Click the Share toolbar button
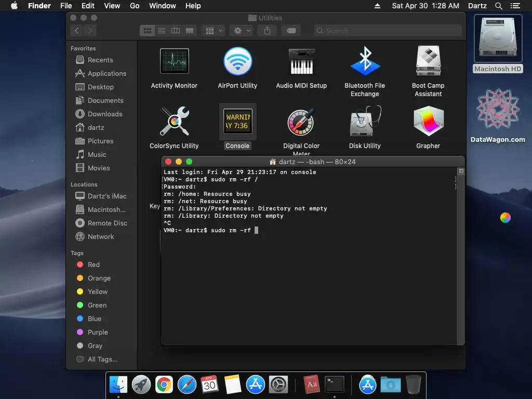Screen dimensions: 532x399 pos(268,31)
